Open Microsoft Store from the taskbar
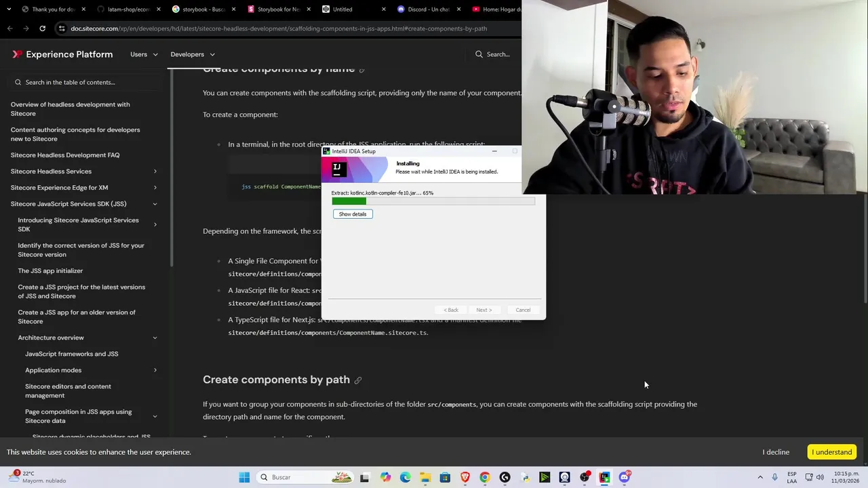 click(x=445, y=477)
